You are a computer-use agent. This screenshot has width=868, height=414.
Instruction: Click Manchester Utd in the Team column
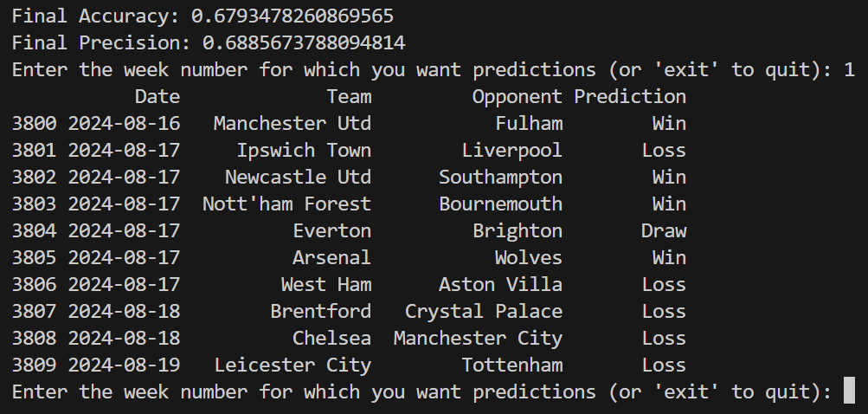click(x=292, y=123)
